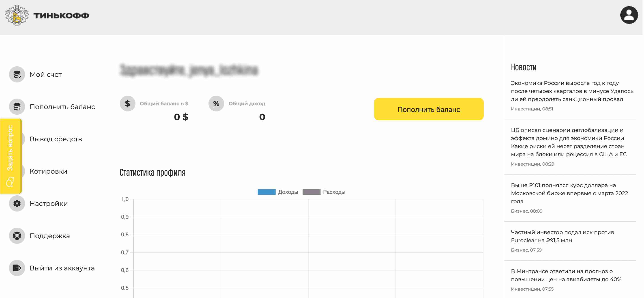Image resolution: width=644 pixels, height=298 pixels.
Task: Click the Выйти из аккаунта exit icon
Action: pyautogui.click(x=17, y=268)
